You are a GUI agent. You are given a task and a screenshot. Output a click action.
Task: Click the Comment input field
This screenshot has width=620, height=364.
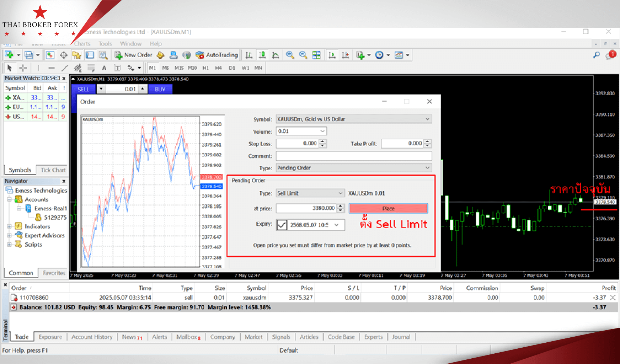[x=354, y=156]
